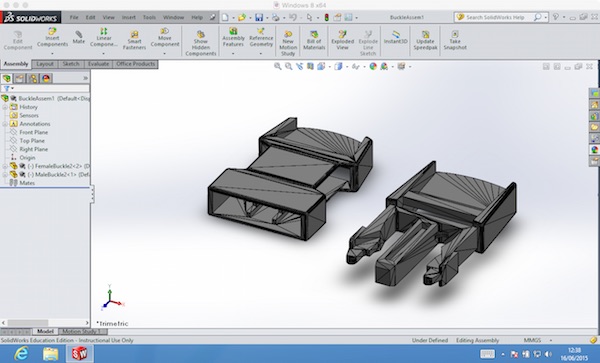The width and height of the screenshot is (600, 363).
Task: Expand the History tree node
Action: 5,107
